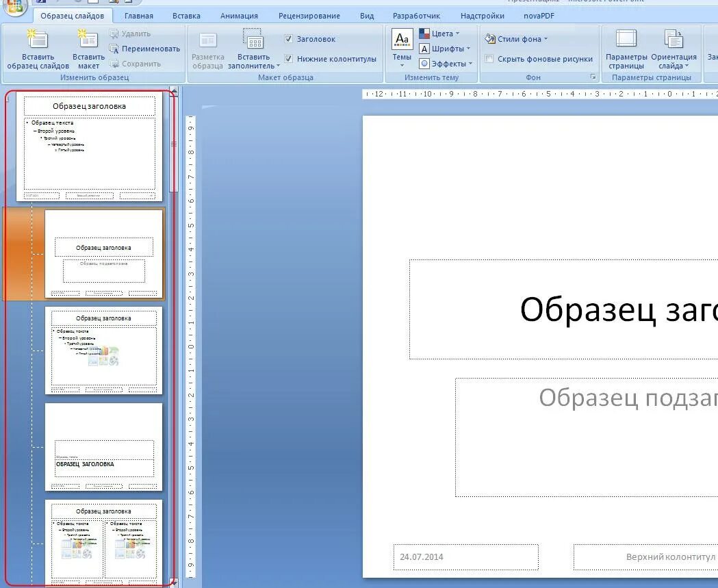Select the two content layout thumbnail

point(103,543)
